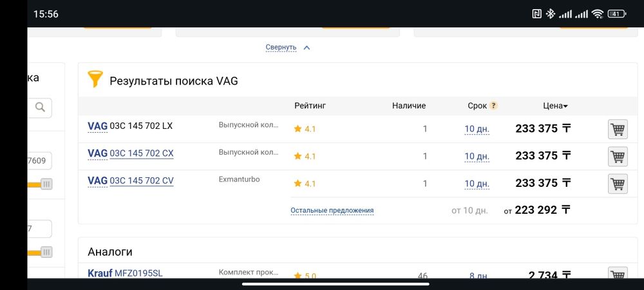Click the Krauf MFZ0195SL part number

pos(138,273)
